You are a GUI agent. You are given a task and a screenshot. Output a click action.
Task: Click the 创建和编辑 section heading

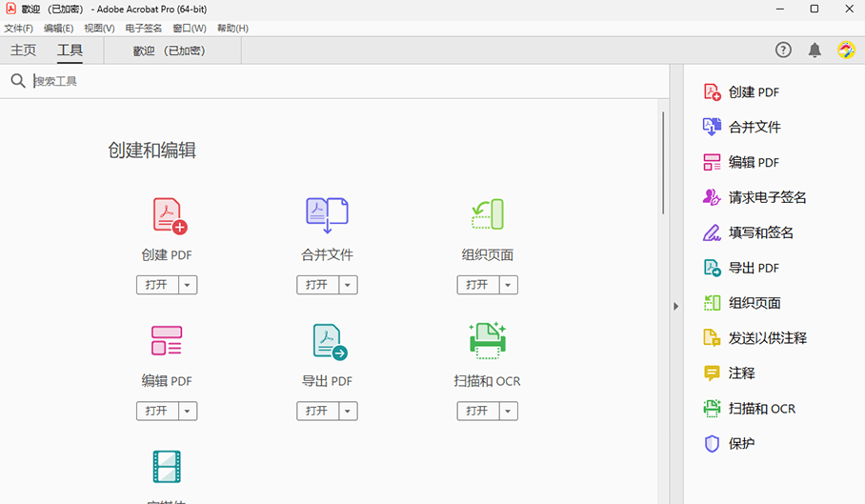pyautogui.click(x=151, y=150)
